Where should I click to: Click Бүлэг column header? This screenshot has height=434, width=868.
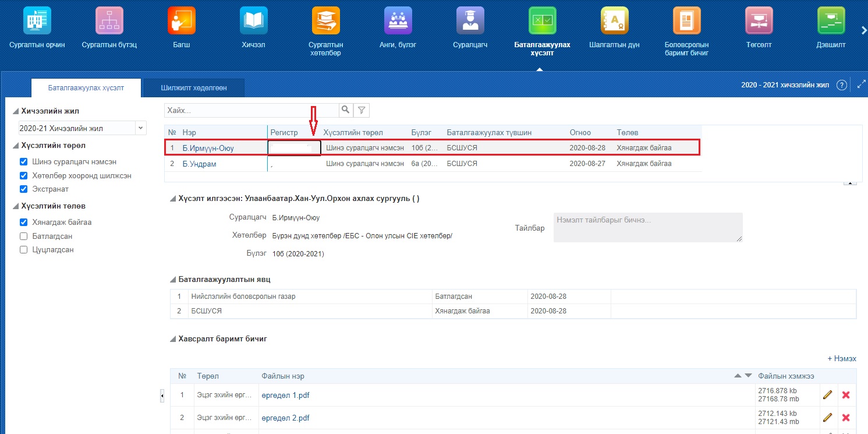point(421,132)
